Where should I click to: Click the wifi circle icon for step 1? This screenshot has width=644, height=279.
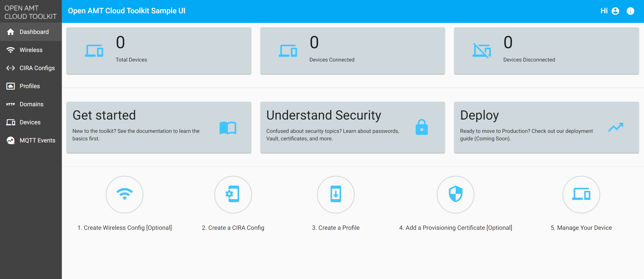(x=125, y=195)
